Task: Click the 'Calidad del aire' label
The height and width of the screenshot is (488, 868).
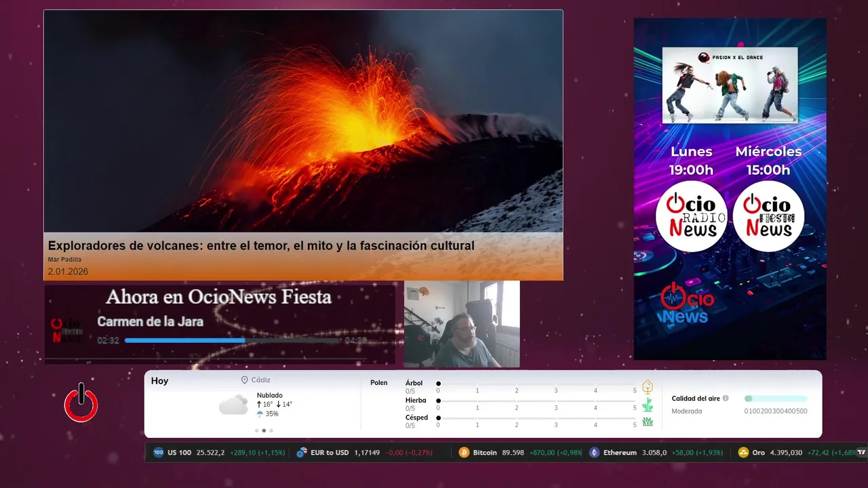Action: [x=696, y=399]
